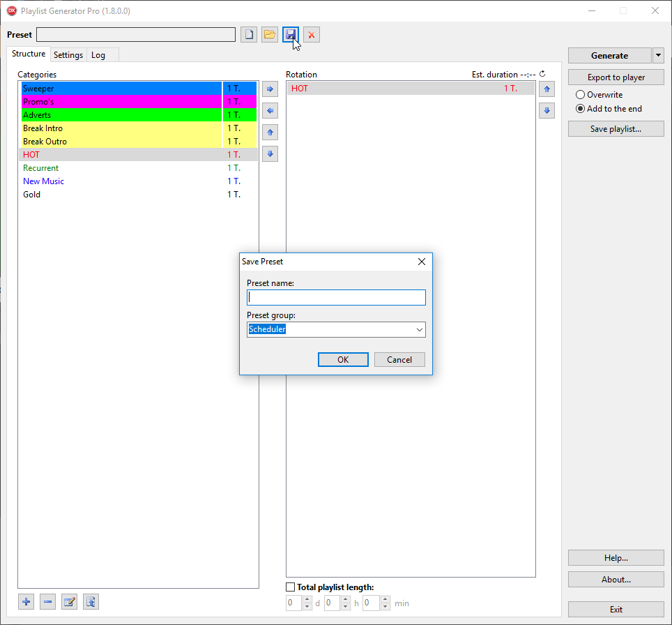Image resolution: width=672 pixels, height=625 pixels.
Task: Remove category using the minus icon
Action: point(47,602)
